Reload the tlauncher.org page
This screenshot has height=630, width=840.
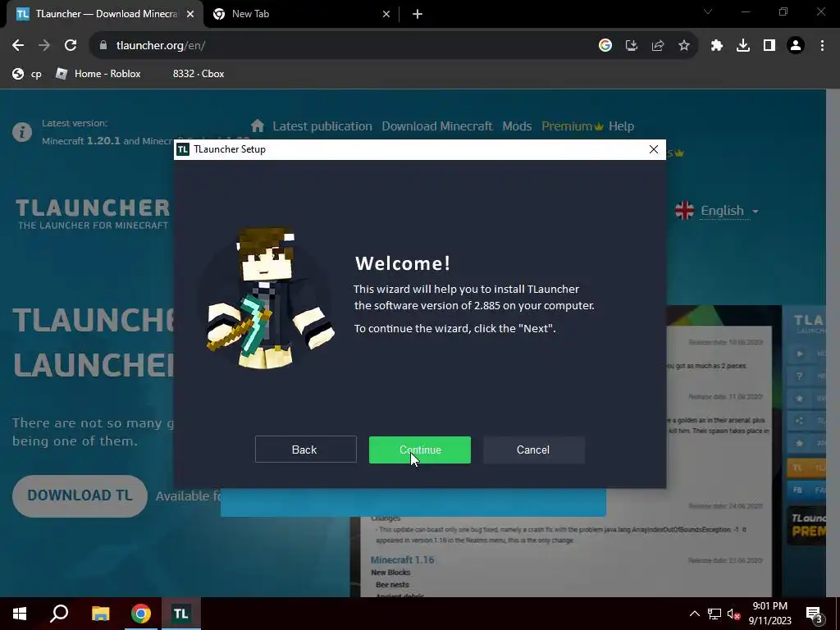(x=71, y=46)
